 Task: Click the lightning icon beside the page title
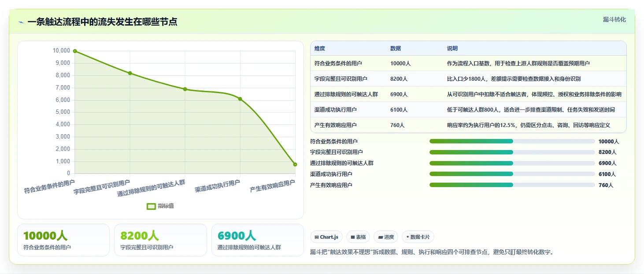(21, 22)
